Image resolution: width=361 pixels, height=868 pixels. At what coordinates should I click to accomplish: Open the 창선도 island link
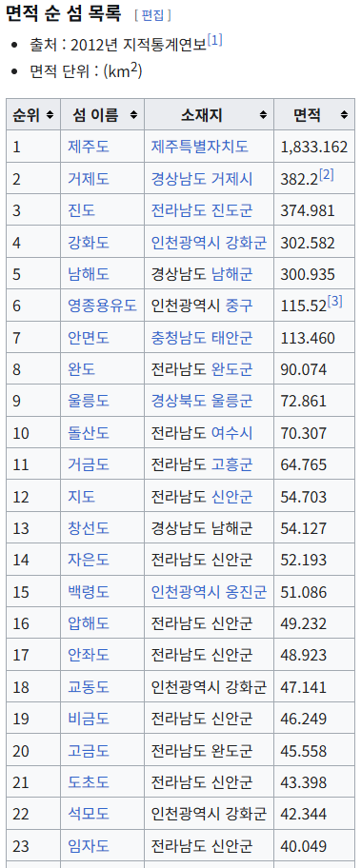(x=89, y=528)
